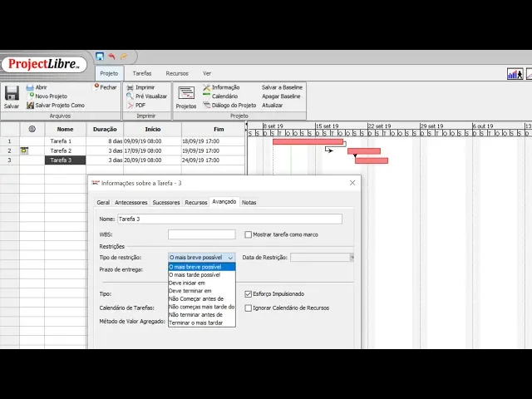Choose Não terminar antes de
This screenshot has width=532, height=399.
pyautogui.click(x=201, y=315)
